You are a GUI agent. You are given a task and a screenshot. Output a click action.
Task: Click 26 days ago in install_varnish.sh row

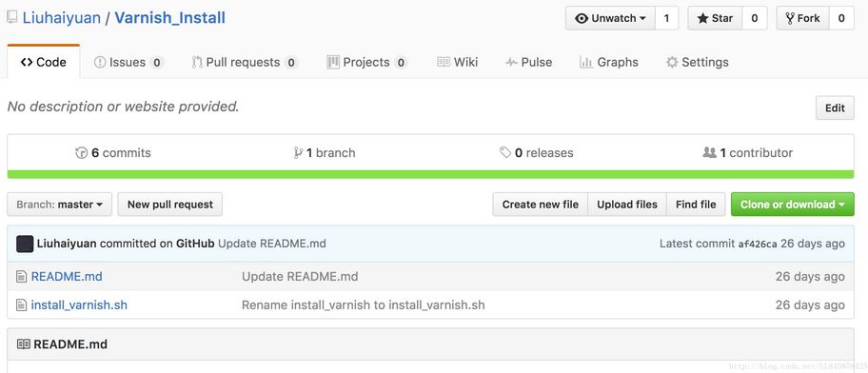[810, 304]
